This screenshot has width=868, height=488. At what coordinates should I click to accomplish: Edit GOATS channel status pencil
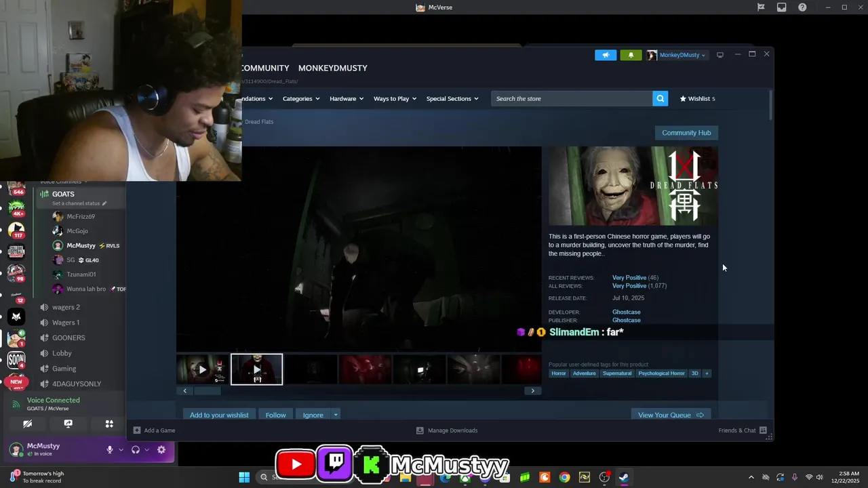pos(104,203)
